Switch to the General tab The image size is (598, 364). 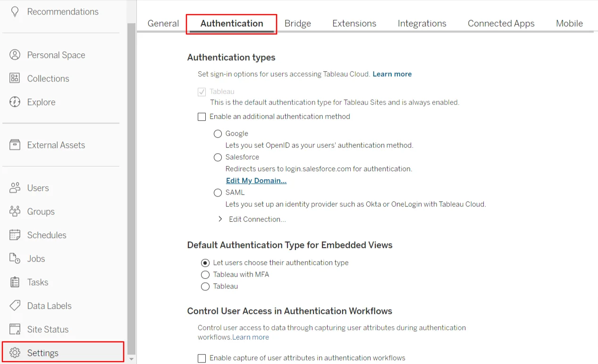[163, 23]
